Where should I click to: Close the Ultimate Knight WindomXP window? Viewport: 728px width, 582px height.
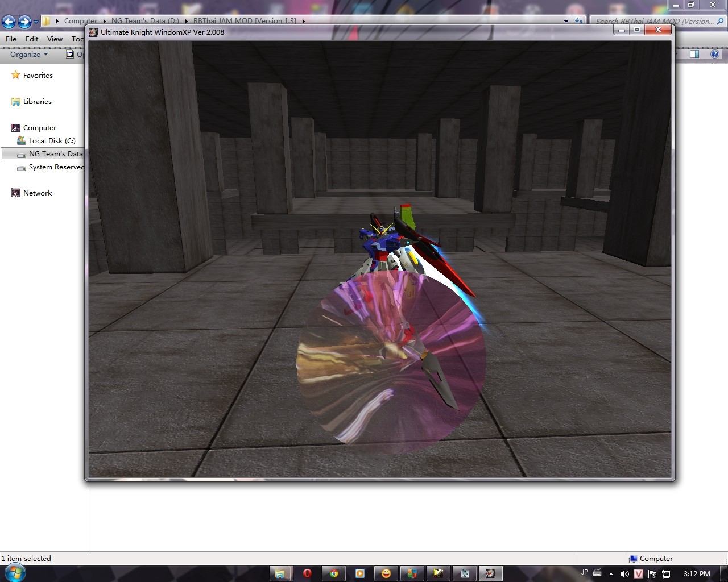pyautogui.click(x=658, y=30)
